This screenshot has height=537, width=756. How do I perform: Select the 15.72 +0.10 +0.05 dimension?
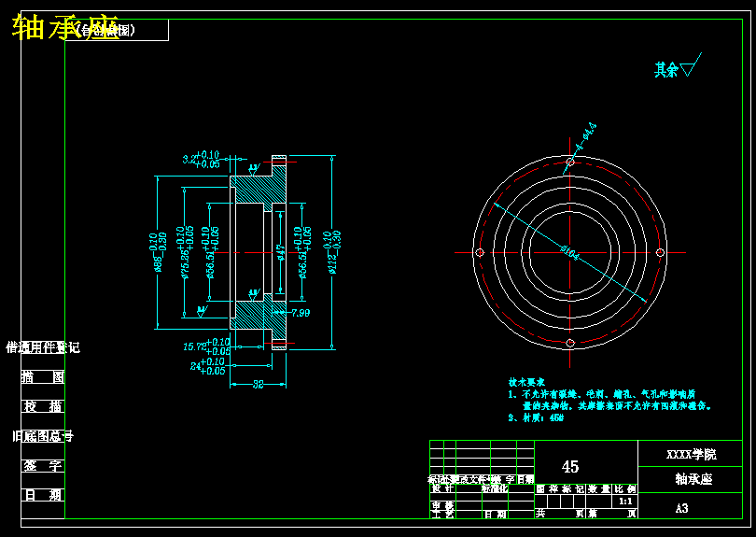pos(207,346)
